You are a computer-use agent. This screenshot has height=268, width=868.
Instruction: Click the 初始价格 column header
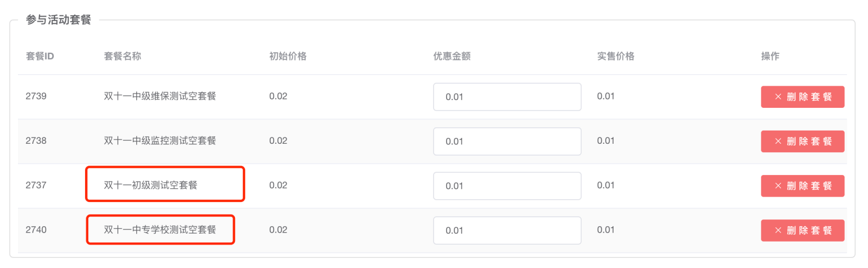[288, 56]
